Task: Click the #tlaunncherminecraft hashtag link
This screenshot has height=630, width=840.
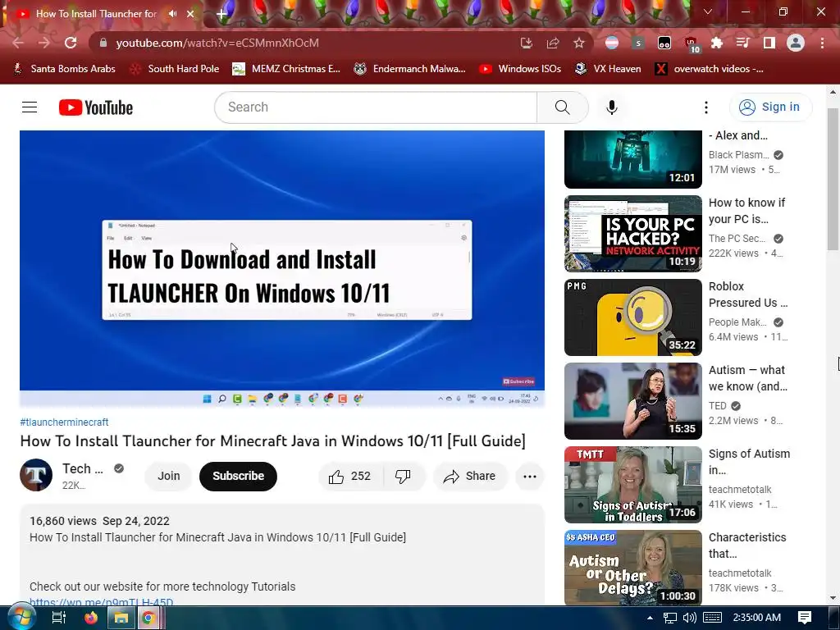Action: tap(64, 422)
